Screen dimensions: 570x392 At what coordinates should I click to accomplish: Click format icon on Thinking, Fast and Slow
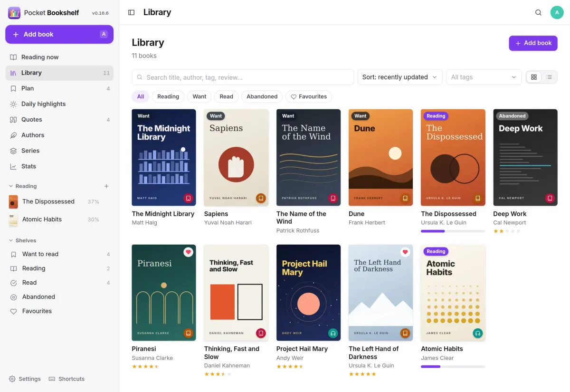(261, 333)
